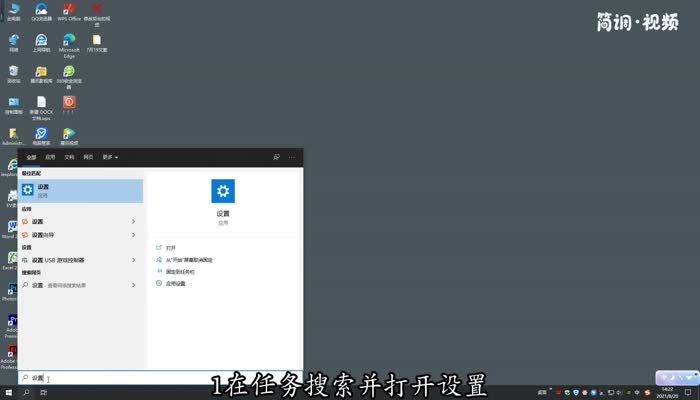Expand arrow for 设置 USB 游戏控制器
Image resolution: width=700 pixels, height=400 pixels.
coord(133,260)
